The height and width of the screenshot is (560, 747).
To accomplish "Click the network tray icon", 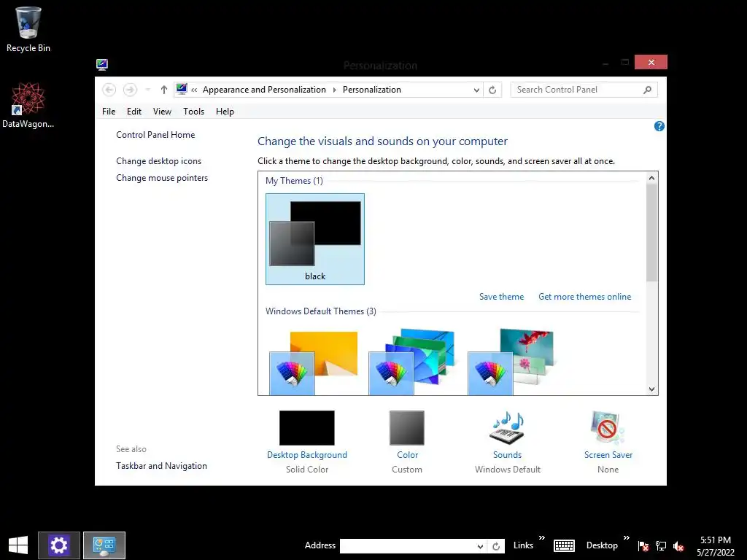I will tap(661, 545).
